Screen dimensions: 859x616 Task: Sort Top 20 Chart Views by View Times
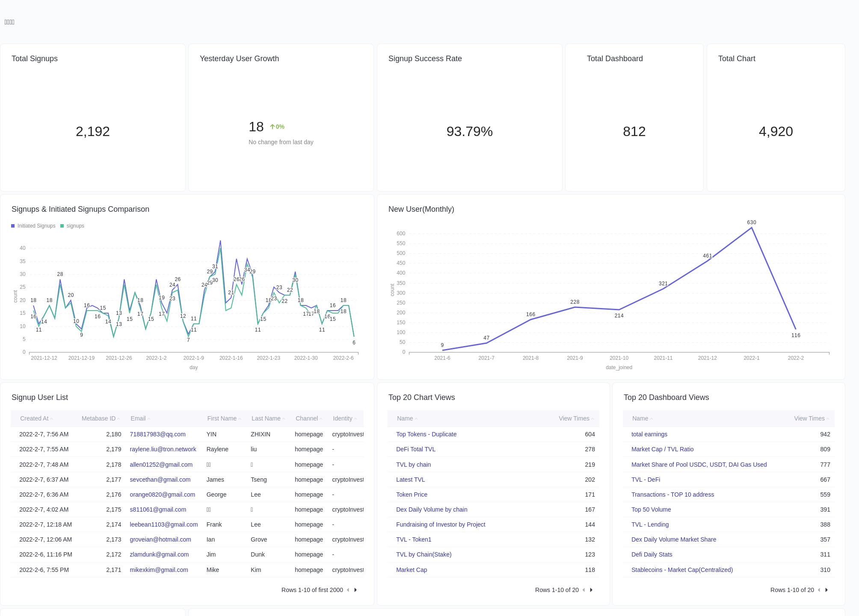(574, 418)
